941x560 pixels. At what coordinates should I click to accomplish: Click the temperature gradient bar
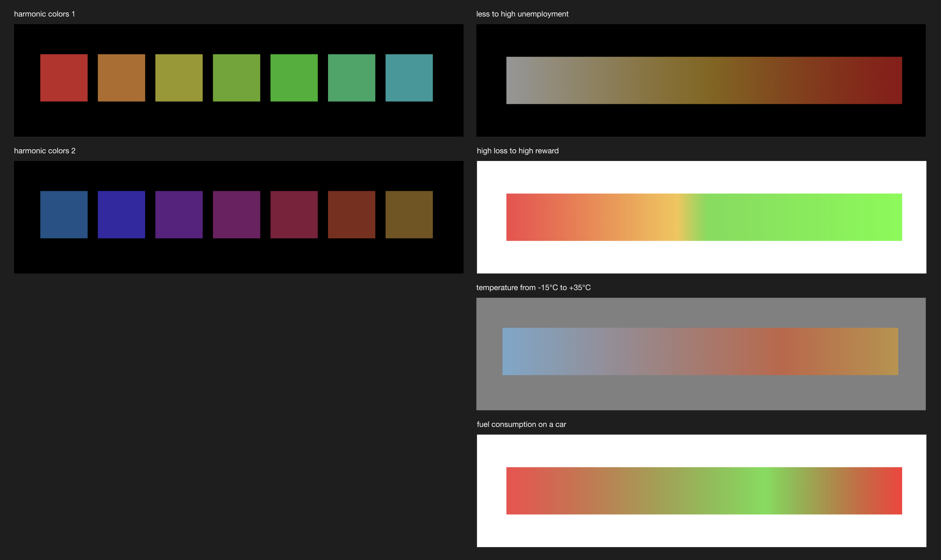click(x=700, y=351)
